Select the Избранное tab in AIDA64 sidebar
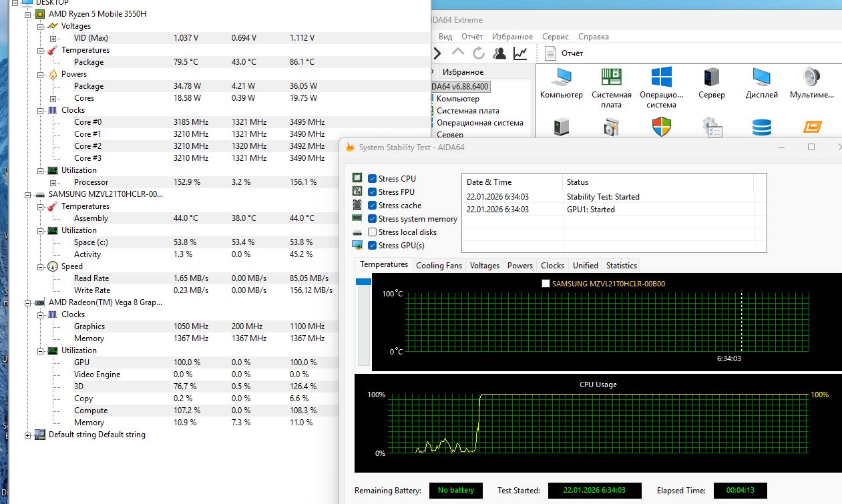This screenshot has width=842, height=504. (462, 72)
